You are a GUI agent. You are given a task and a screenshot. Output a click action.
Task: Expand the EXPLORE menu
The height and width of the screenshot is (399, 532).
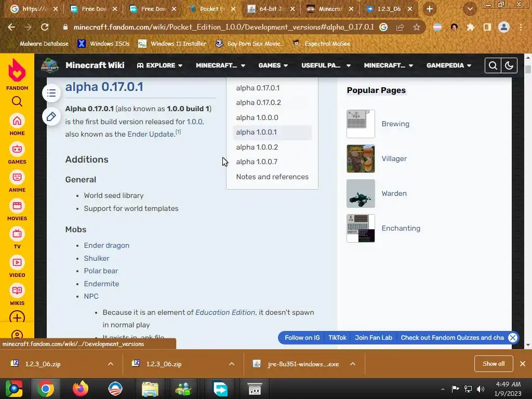tap(159, 65)
